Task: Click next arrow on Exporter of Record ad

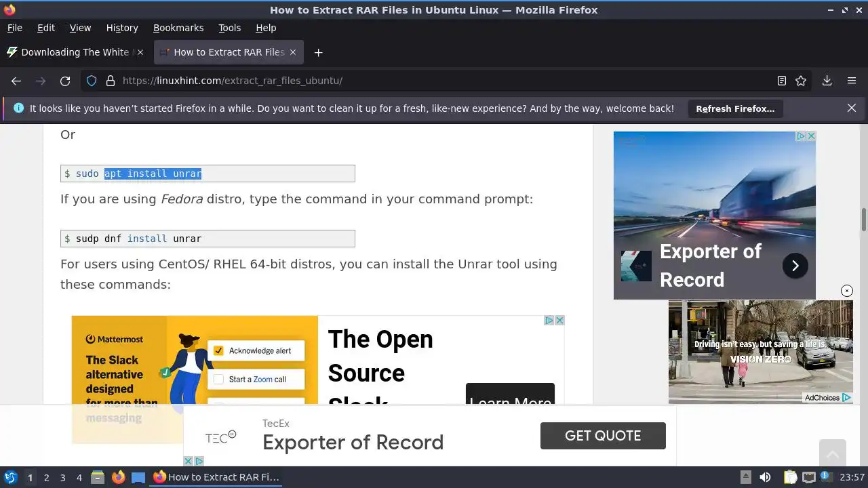Action: point(795,266)
